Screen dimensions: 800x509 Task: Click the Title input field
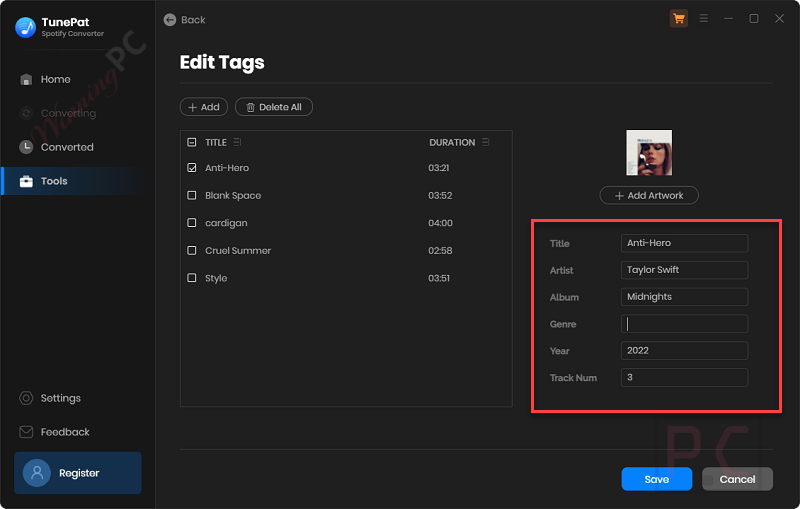684,243
